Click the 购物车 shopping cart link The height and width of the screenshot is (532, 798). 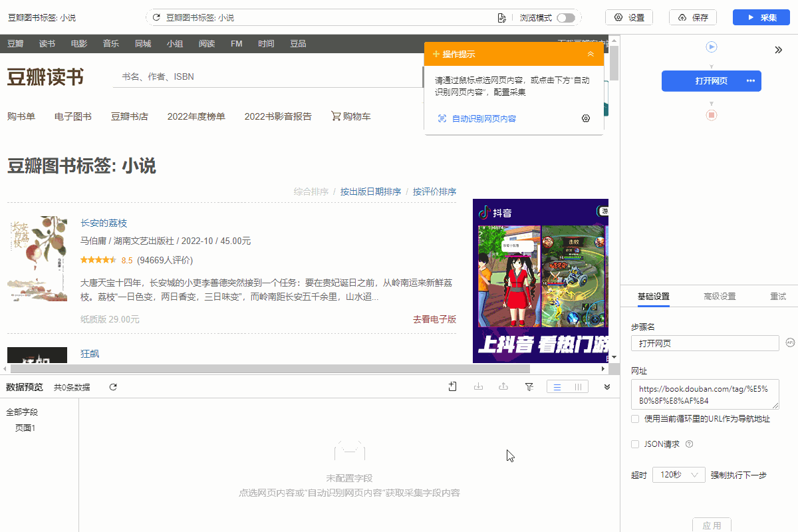351,116
